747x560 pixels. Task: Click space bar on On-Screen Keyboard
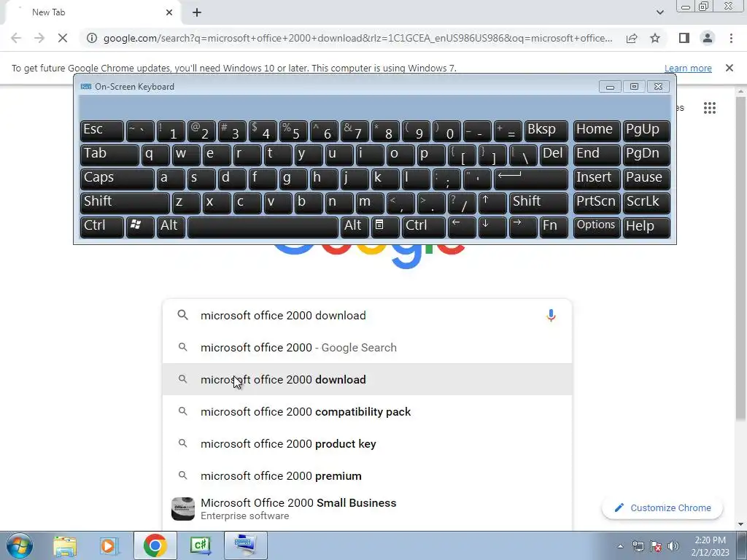click(263, 227)
